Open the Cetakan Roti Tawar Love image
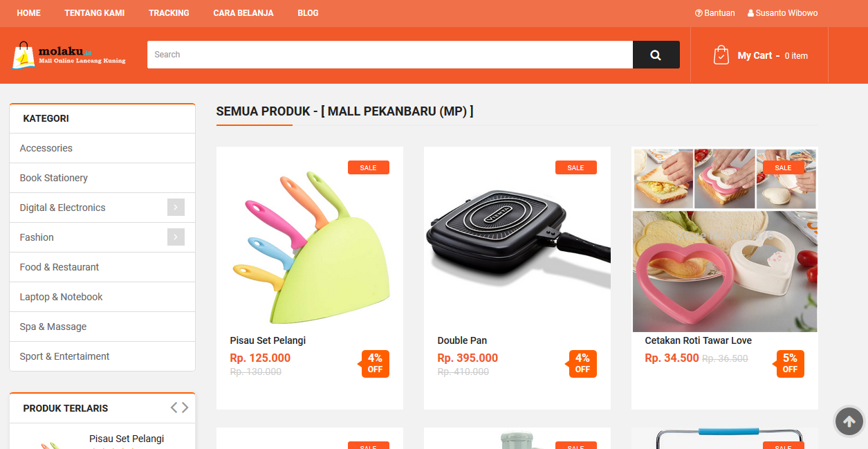 725,239
